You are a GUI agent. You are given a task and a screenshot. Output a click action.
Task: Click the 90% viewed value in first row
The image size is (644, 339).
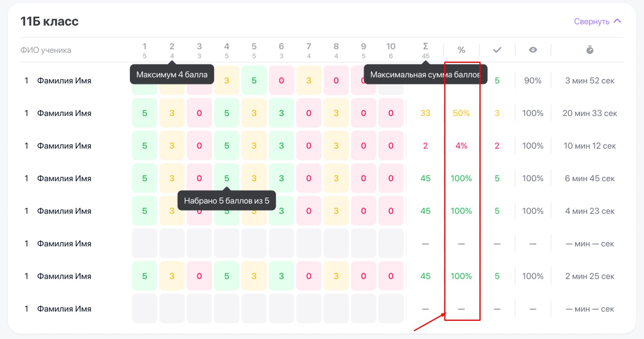(533, 81)
